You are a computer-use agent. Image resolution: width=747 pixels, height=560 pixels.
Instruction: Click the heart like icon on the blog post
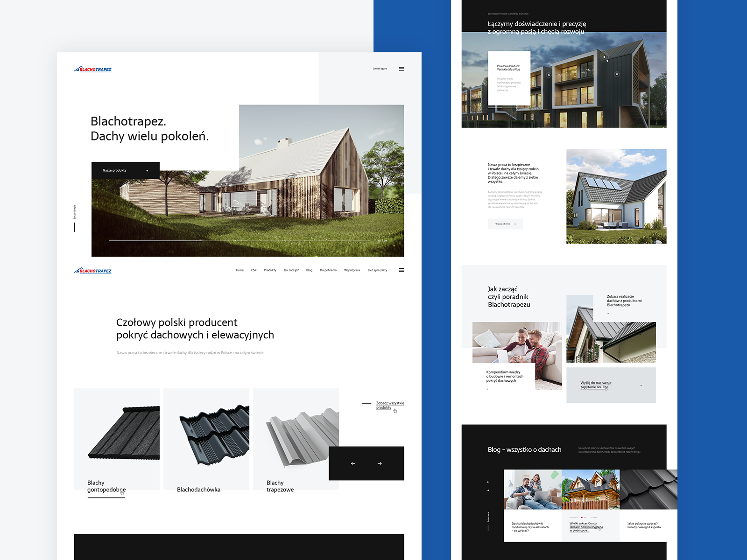tap(581, 518)
